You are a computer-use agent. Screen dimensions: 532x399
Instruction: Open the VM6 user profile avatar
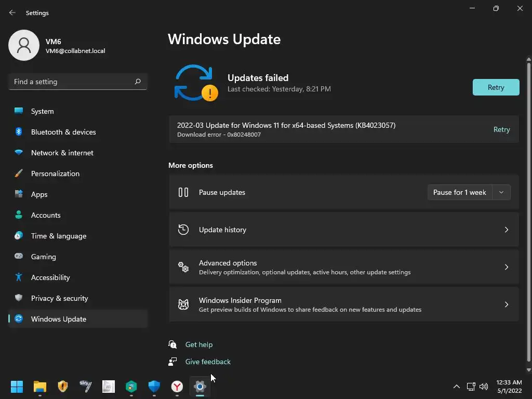24,45
